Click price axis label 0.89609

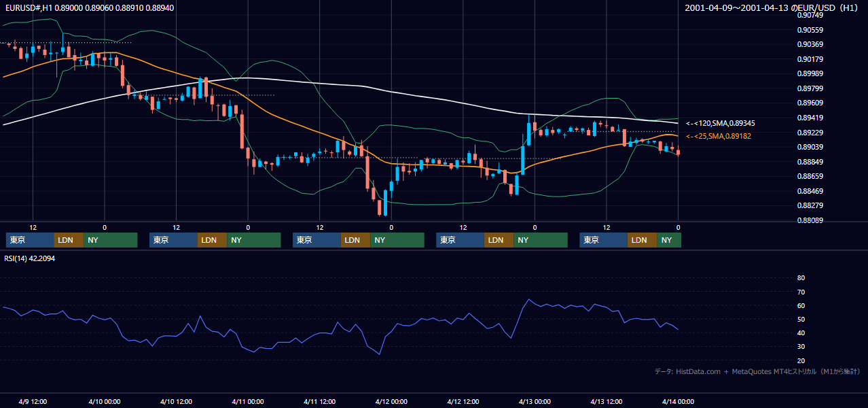coord(810,103)
